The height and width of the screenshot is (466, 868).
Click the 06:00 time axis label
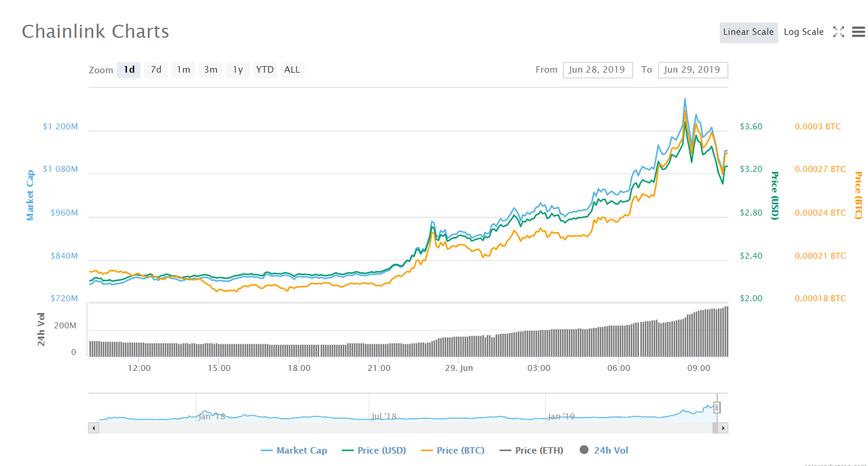click(x=618, y=368)
